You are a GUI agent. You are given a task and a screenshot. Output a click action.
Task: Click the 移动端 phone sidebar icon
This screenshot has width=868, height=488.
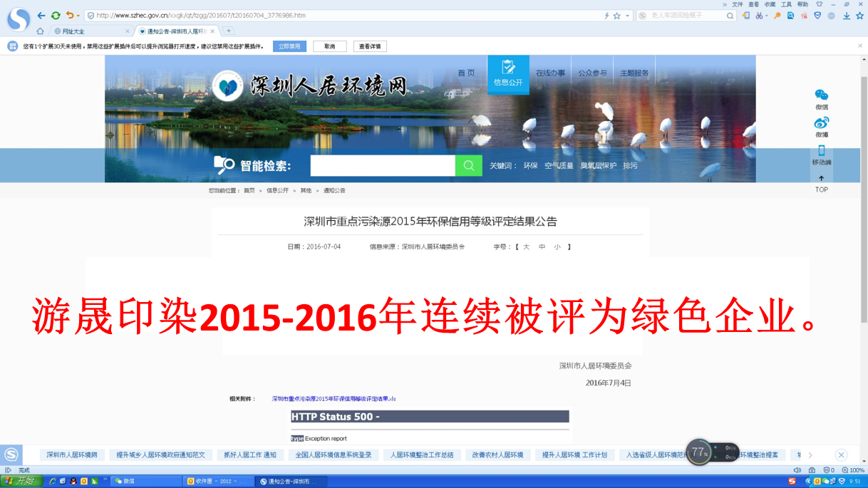(x=822, y=151)
